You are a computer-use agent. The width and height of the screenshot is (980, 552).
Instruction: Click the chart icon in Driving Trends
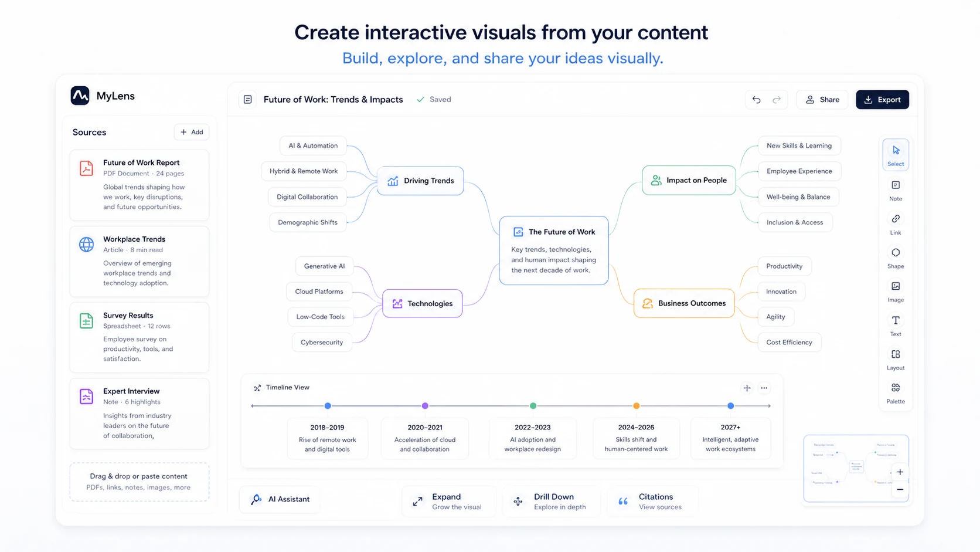click(393, 181)
